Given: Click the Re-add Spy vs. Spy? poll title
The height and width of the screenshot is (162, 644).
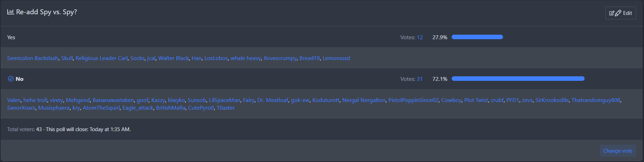Looking at the screenshot, I should coord(47,12).
